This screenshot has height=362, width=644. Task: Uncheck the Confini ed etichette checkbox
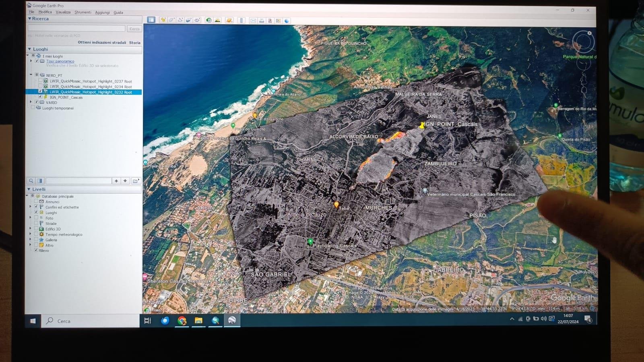click(36, 207)
